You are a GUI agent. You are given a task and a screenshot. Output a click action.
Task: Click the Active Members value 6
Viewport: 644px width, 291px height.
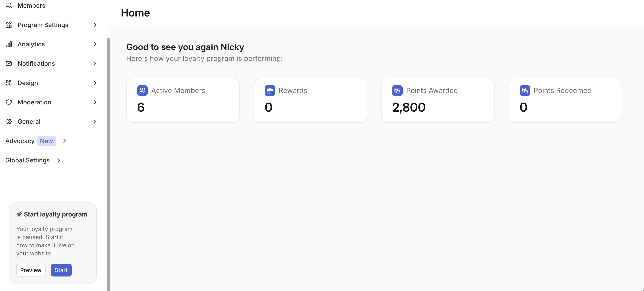pyautogui.click(x=141, y=107)
